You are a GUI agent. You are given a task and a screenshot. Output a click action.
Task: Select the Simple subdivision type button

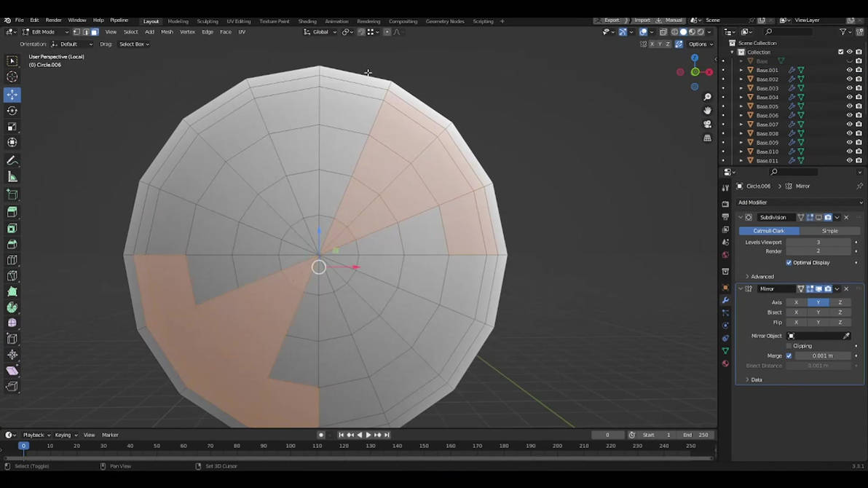coord(829,231)
